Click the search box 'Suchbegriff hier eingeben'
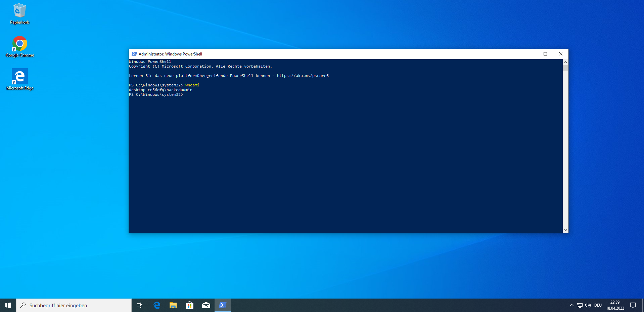The width and height of the screenshot is (644, 312). [x=74, y=305]
